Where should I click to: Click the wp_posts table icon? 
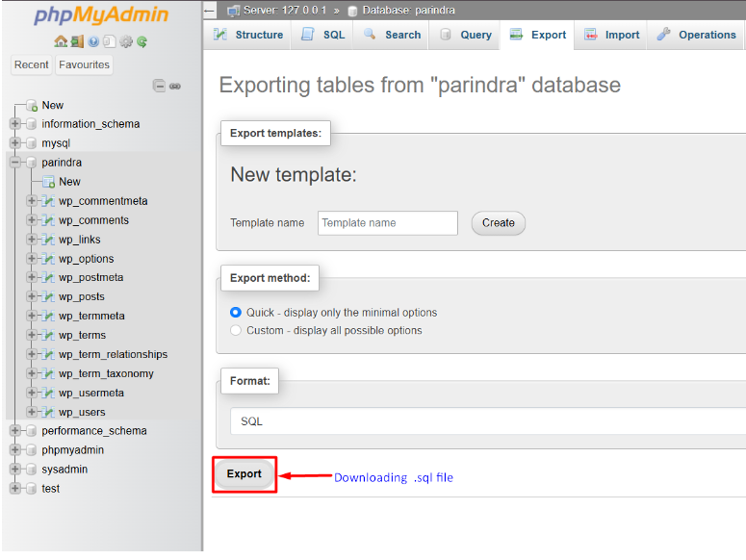[x=47, y=297]
